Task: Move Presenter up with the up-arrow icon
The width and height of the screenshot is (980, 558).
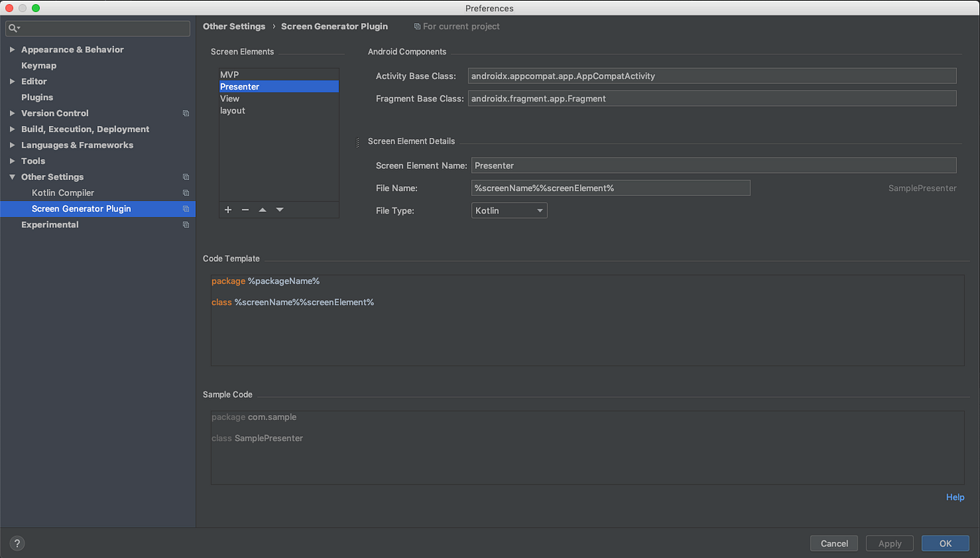Action: [x=262, y=209]
